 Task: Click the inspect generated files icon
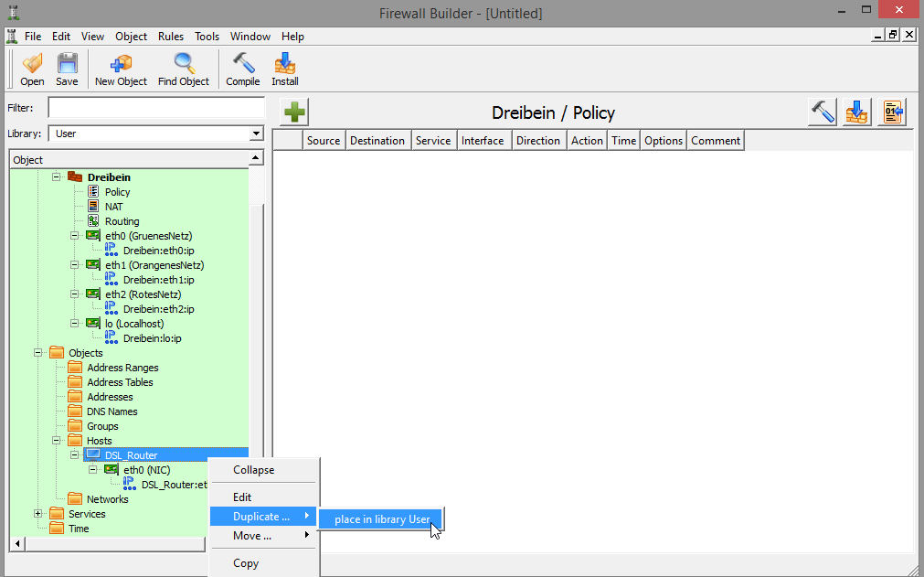point(892,112)
